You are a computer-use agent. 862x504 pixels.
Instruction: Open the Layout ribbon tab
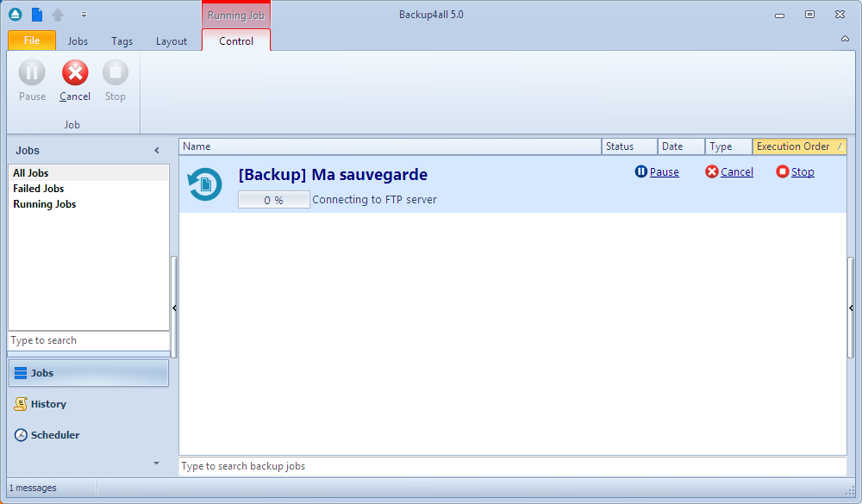171,41
